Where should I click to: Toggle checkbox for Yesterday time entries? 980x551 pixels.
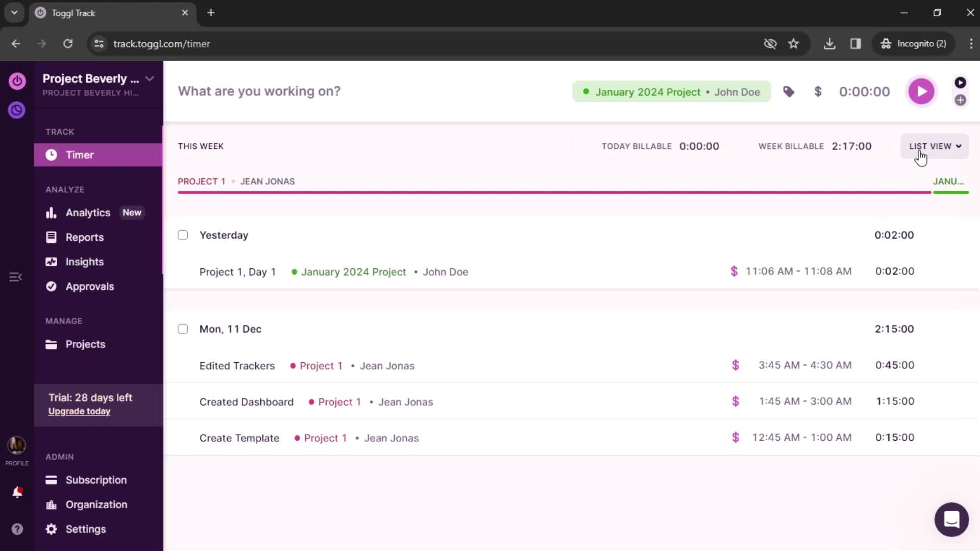182,235
